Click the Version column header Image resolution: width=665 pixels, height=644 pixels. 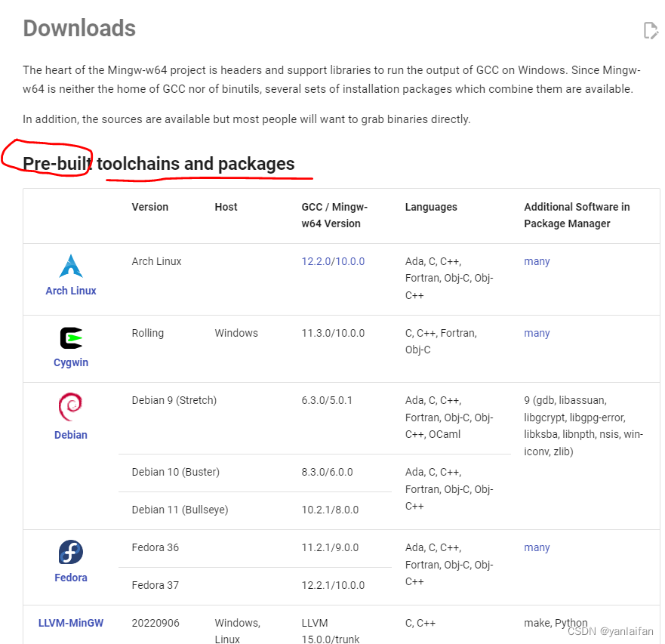coord(149,207)
